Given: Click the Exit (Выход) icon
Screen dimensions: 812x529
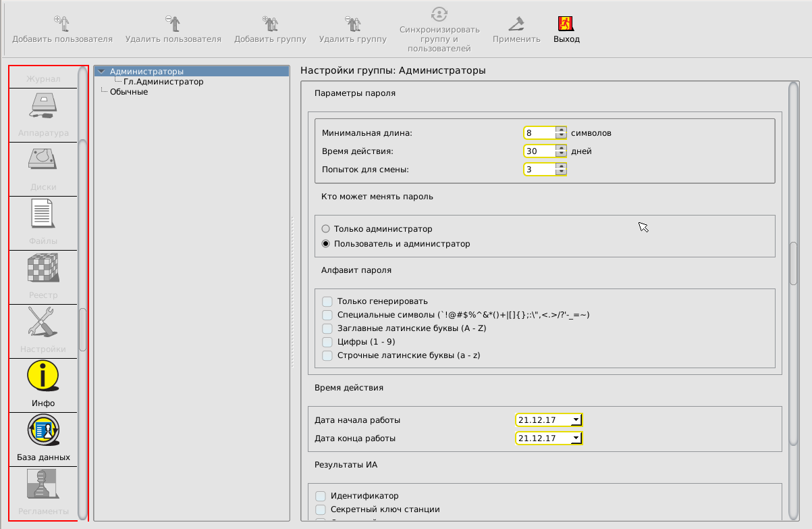Looking at the screenshot, I should 566,24.
